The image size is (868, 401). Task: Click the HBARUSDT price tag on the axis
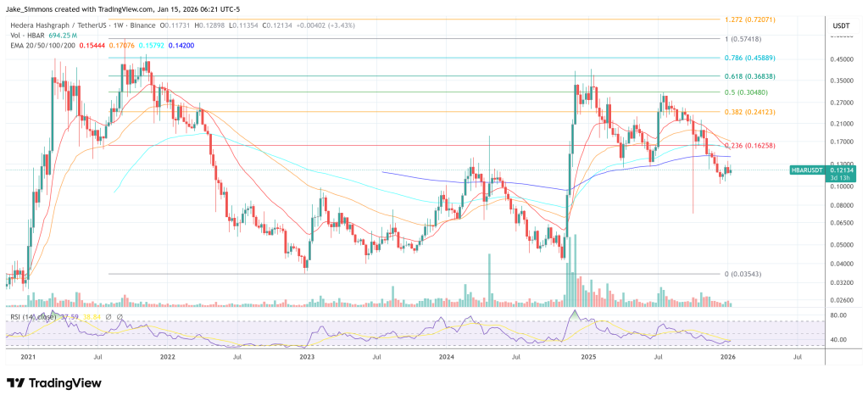pos(812,170)
